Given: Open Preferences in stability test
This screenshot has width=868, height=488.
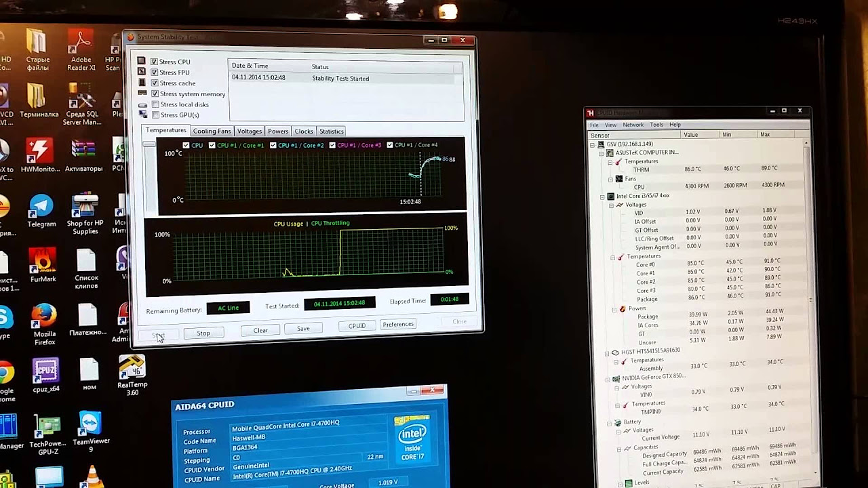Looking at the screenshot, I should 398,324.
